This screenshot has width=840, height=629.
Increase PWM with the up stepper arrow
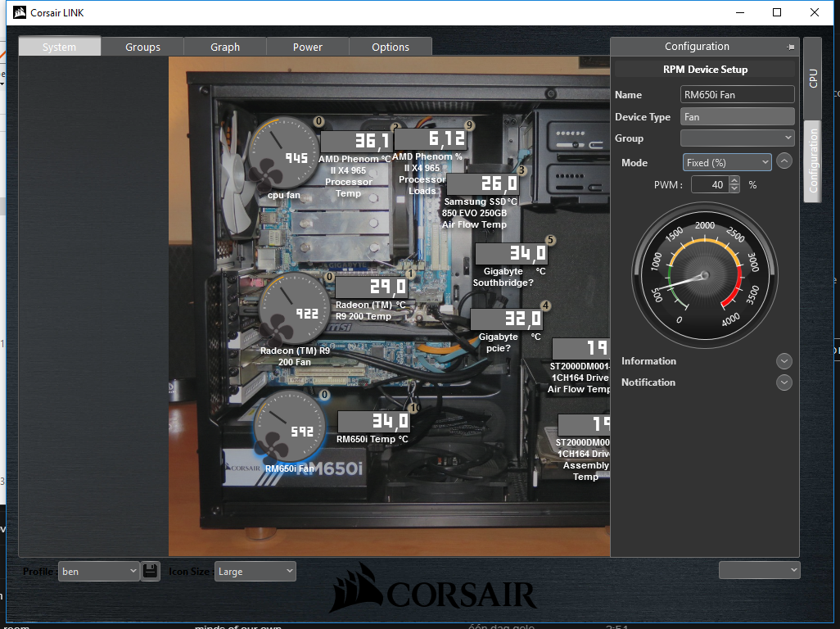734,180
